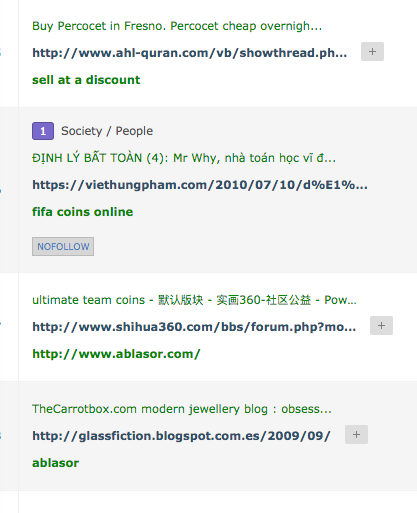
Task: Click the http://www.ablasor.com/ anchor link
Action: [116, 354]
